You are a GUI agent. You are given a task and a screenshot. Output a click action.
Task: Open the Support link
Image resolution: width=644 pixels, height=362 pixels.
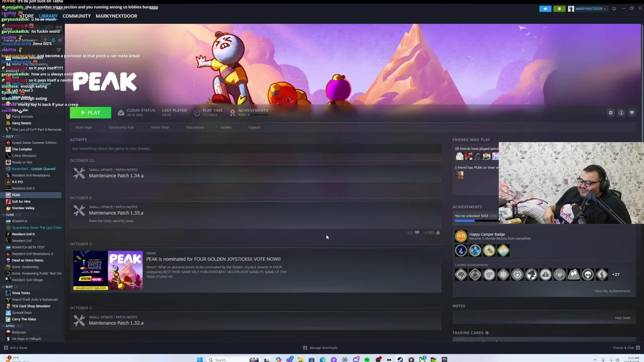coord(254,127)
